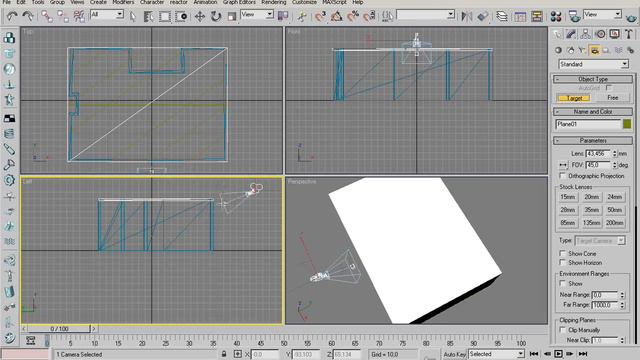640x360 pixels.
Task: Click the 0 / 100 time slider
Action: (60, 329)
